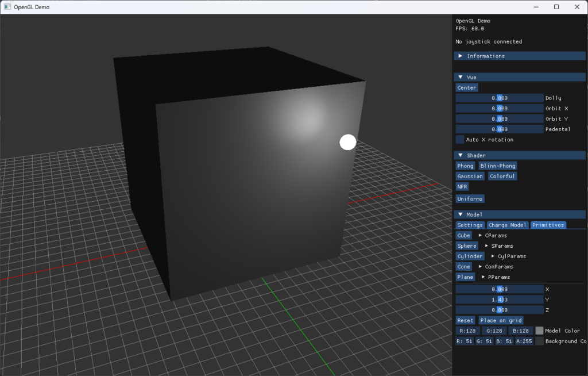Screen dimensions: 588x376
Task: Expand the SParams sphere parameters
Action: [x=499, y=246]
